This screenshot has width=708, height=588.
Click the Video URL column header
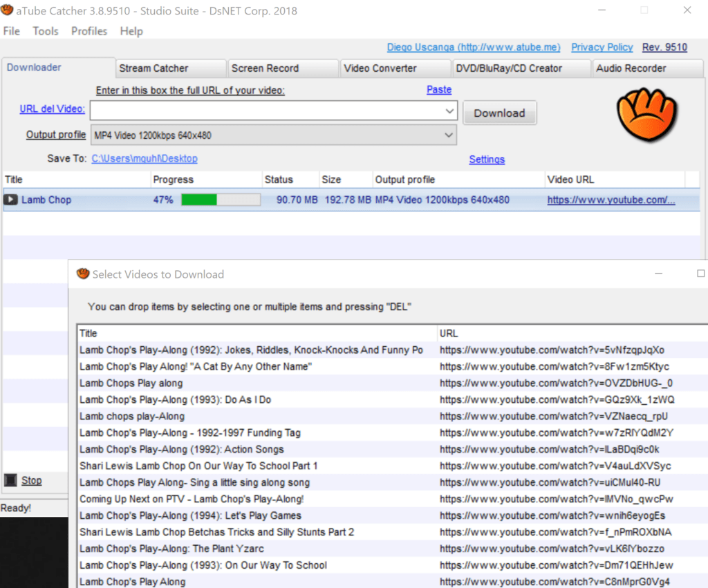615,180
